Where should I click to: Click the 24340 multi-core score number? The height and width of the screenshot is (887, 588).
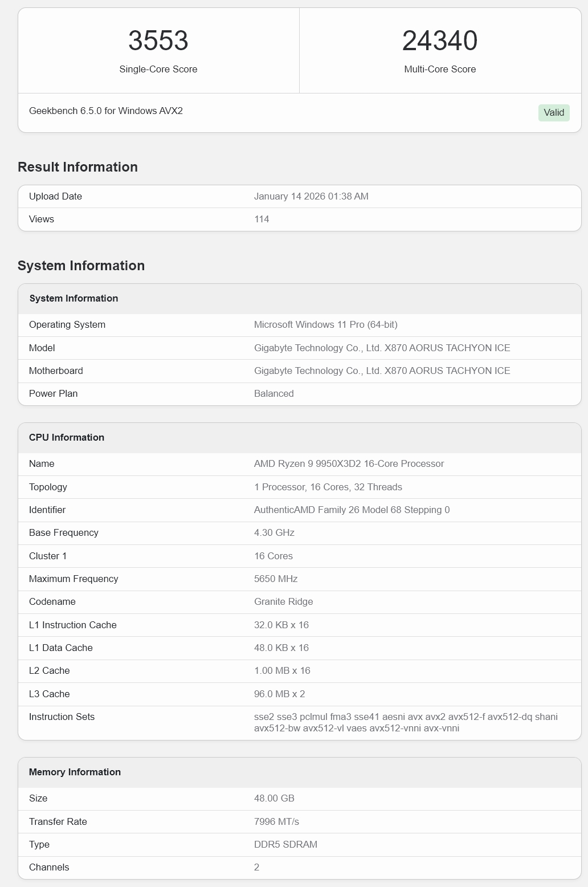[x=439, y=40]
